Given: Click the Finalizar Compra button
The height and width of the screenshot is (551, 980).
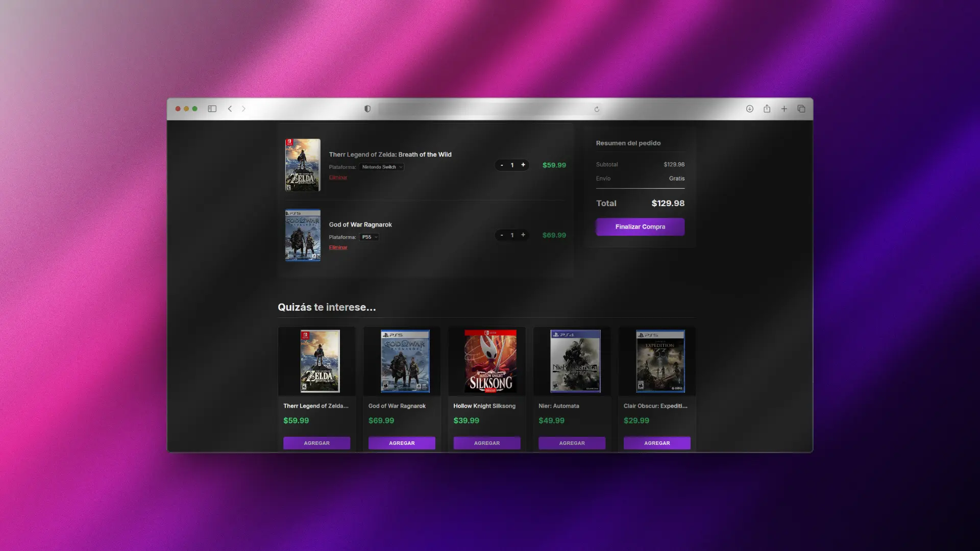Looking at the screenshot, I should [x=640, y=227].
